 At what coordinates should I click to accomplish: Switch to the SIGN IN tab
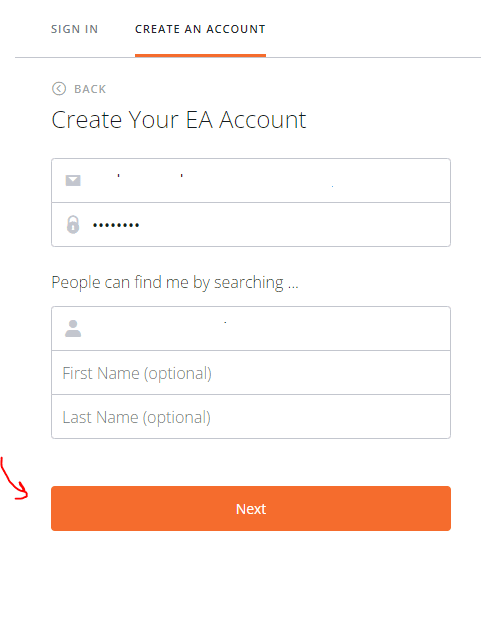(74, 29)
